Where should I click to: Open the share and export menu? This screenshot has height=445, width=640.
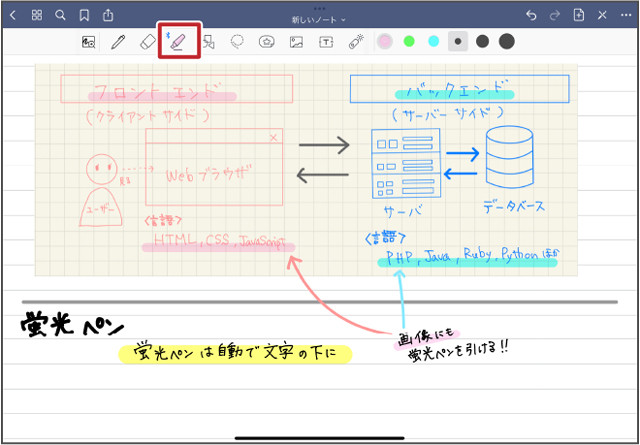coord(108,15)
